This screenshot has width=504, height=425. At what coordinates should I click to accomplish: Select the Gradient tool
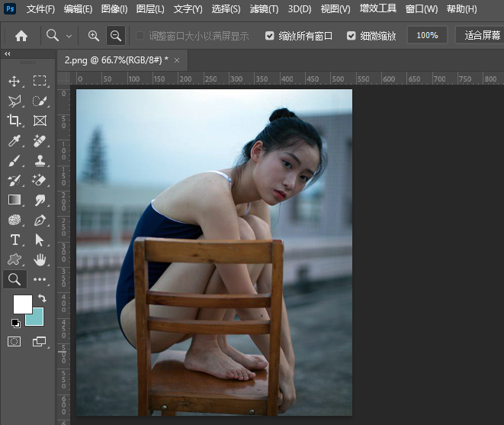[14, 200]
